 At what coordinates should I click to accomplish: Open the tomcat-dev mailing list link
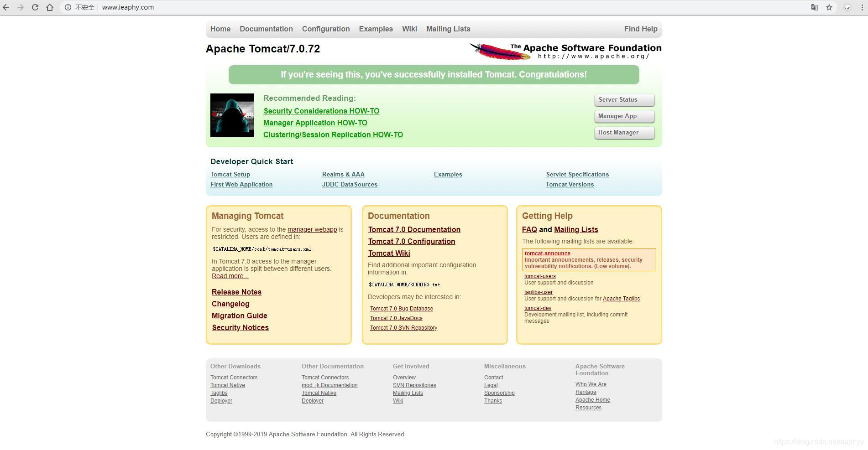coord(538,308)
